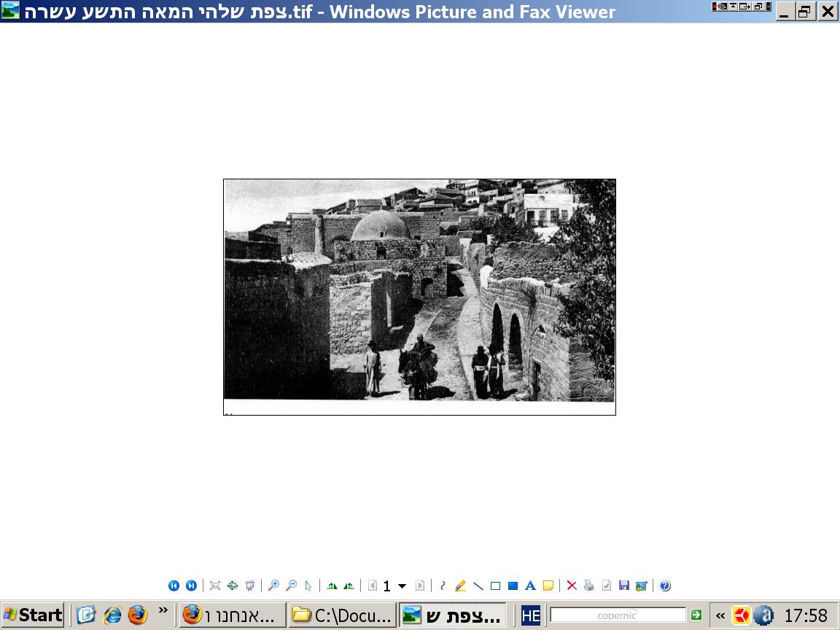The height and width of the screenshot is (630, 840).
Task: Click the Best Fit icon
Action: [215, 586]
